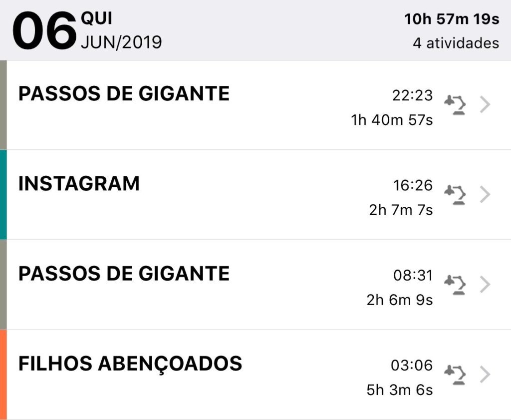Open first PASSOS DE GIGANTE title at top

tap(124, 93)
